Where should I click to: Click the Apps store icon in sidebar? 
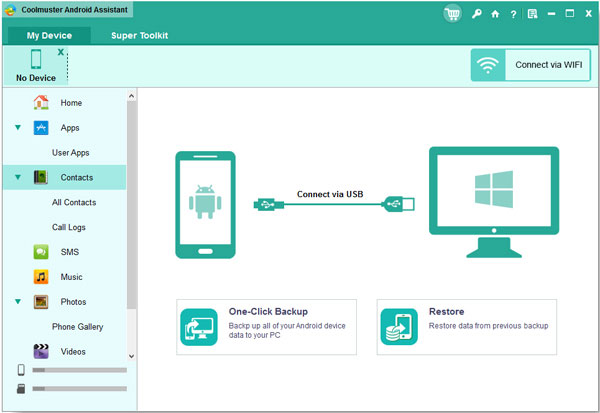(41, 128)
